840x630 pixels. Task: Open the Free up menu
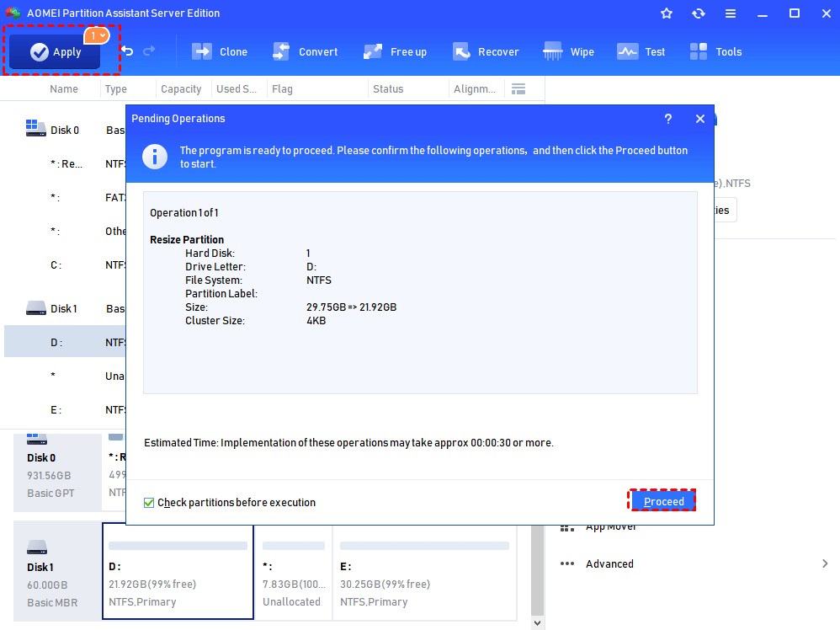pos(396,52)
